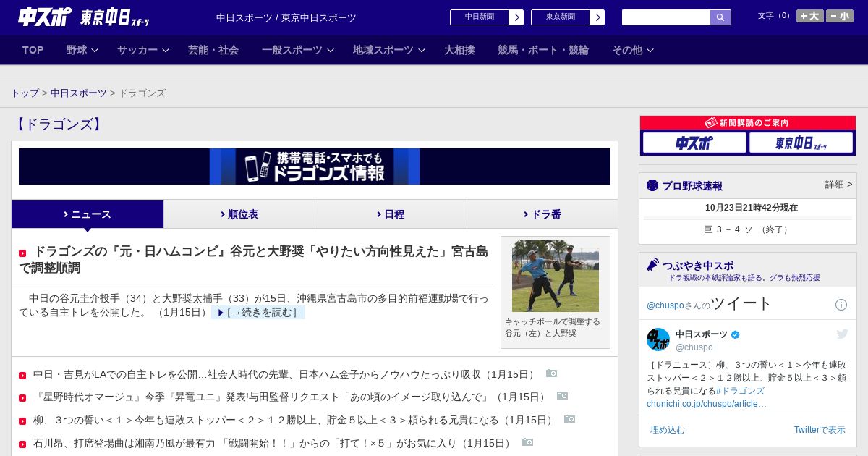
Task: Click トップ breadcrumb link
Action: tap(25, 93)
